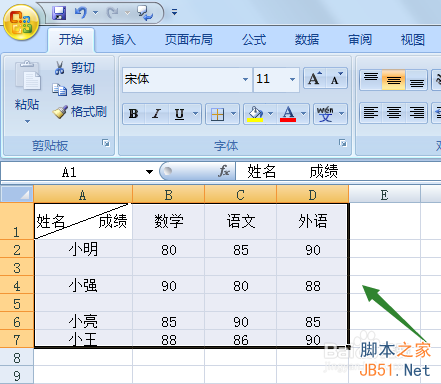Expand the borders dropdown arrow

click(x=234, y=114)
